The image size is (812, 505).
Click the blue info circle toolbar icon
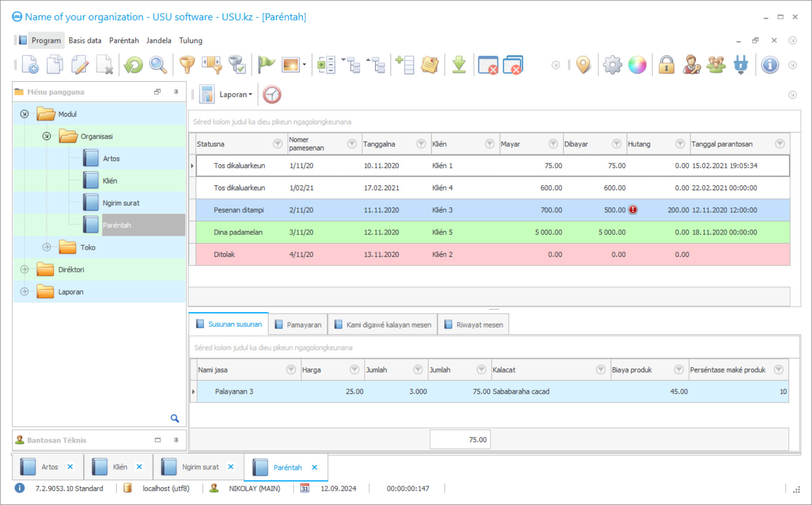coord(770,65)
